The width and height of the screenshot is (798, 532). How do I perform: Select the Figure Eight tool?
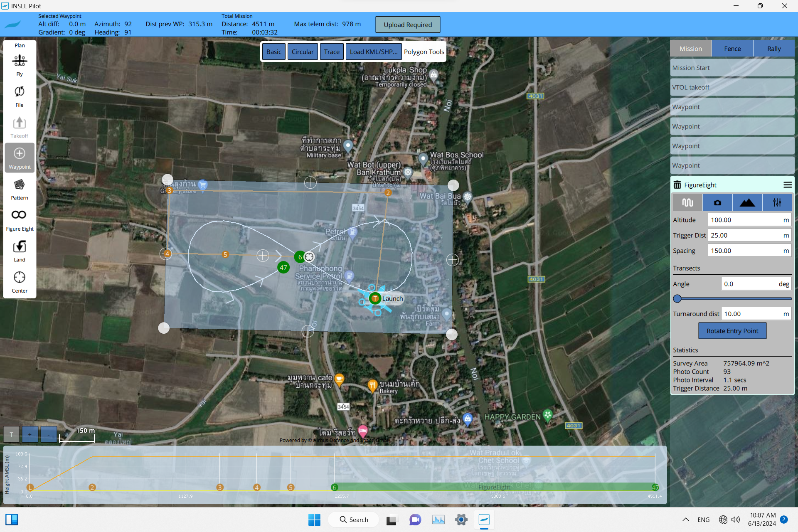pyautogui.click(x=20, y=220)
